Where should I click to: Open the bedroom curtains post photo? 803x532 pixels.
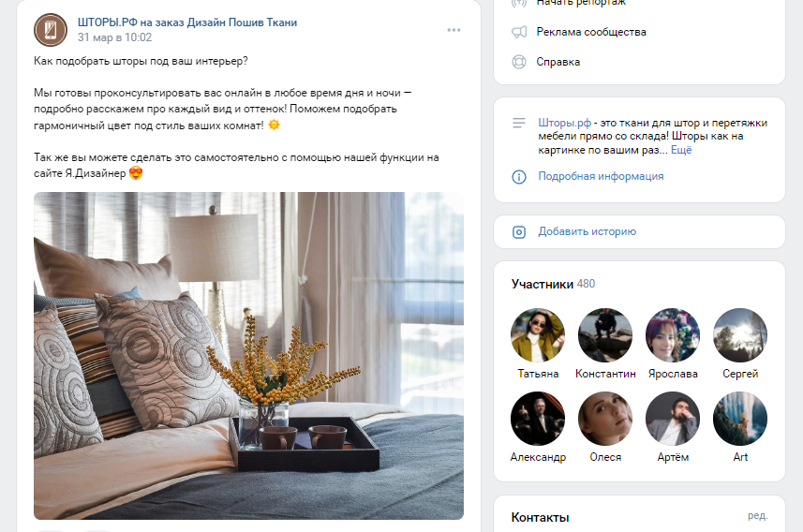[x=249, y=356]
